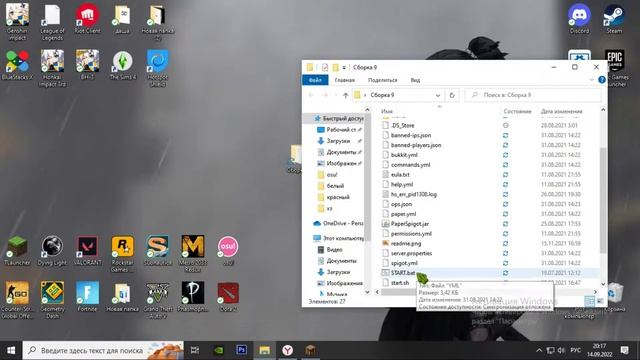
Task: Open the Windows Start menu
Action: pos(11,350)
